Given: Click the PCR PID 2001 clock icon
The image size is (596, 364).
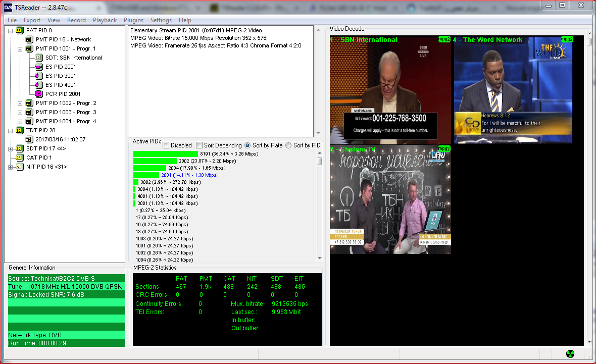Looking at the screenshot, I should (x=38, y=94).
